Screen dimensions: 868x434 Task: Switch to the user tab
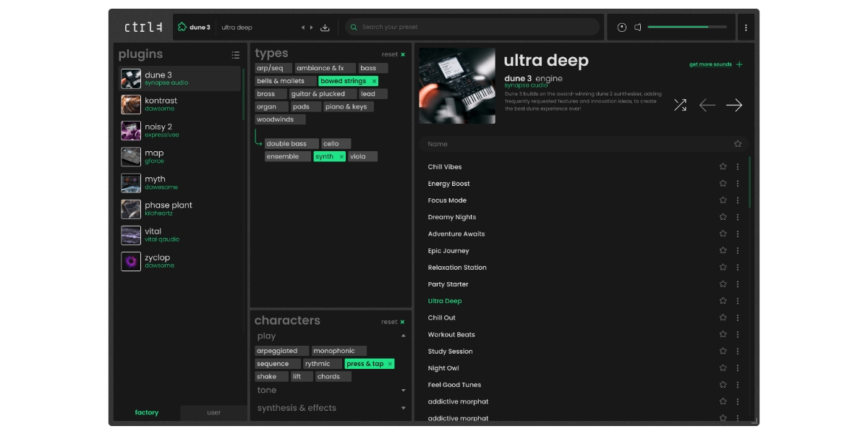click(213, 412)
